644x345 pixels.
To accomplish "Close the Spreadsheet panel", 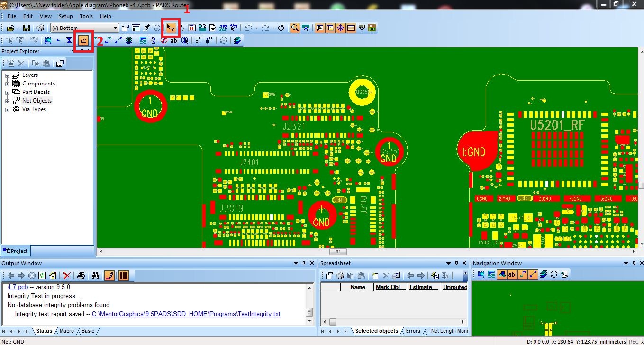I will 464,263.
